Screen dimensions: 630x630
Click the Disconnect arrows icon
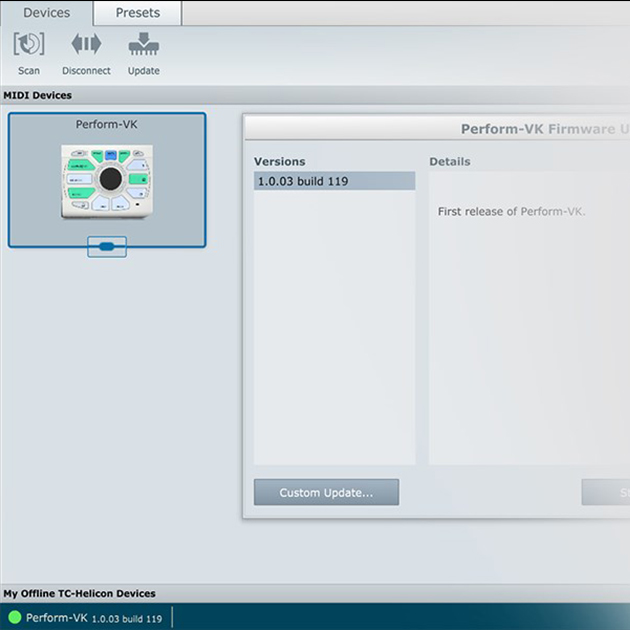(86, 44)
